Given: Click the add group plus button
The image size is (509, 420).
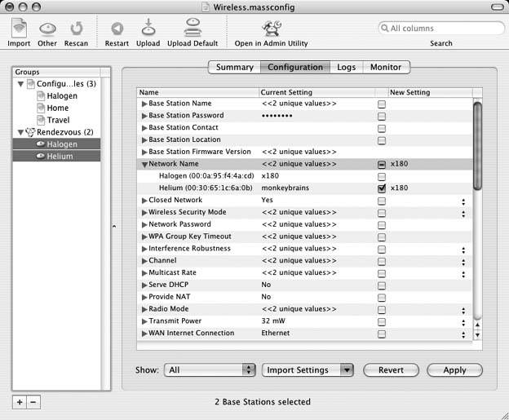Looking at the screenshot, I should click(20, 402).
